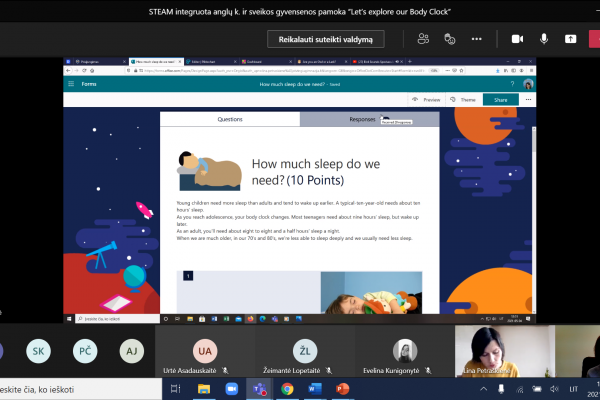Select the PČ participant avatar

pyautogui.click(x=85, y=351)
